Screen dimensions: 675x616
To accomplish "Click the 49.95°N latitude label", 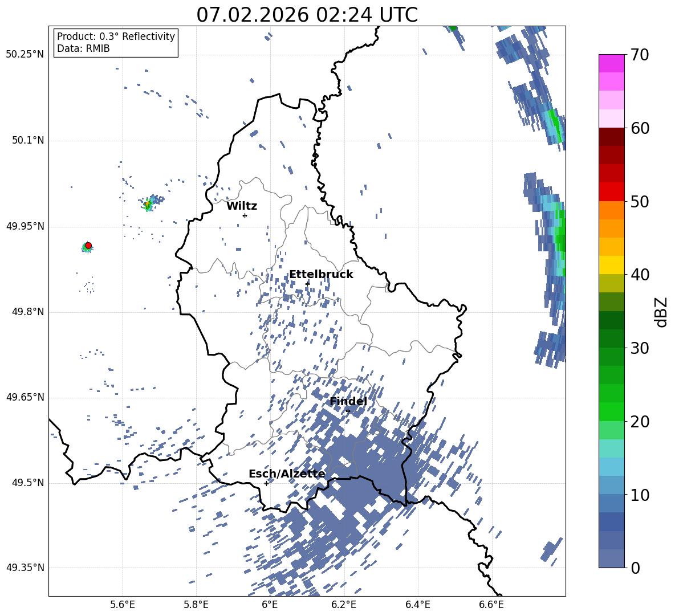I will click(25, 226).
